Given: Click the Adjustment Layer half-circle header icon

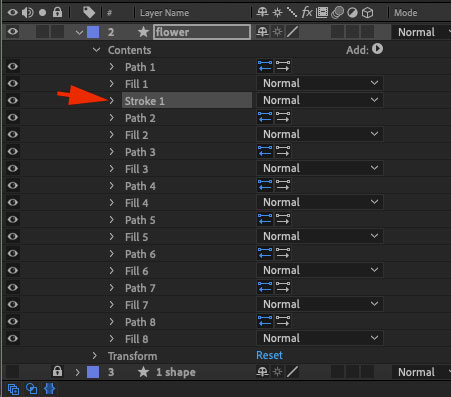Looking at the screenshot, I should click(352, 13).
